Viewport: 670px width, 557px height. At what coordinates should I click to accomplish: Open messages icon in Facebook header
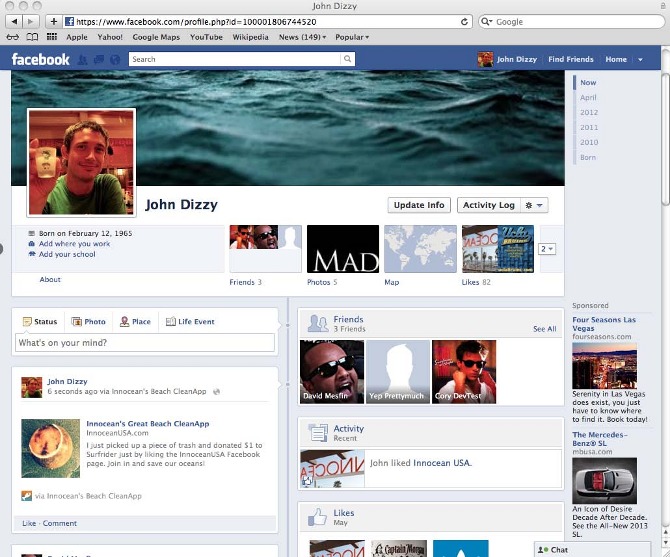[x=99, y=60]
